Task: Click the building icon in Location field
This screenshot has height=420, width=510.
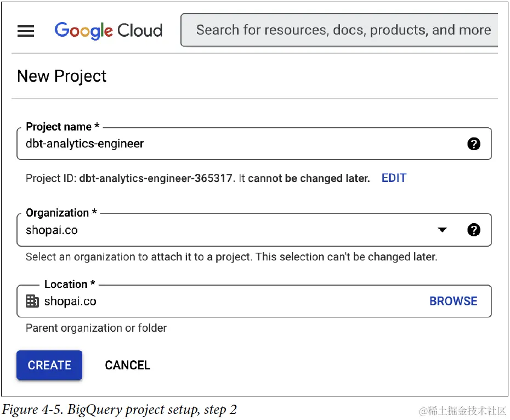Action: click(x=32, y=301)
